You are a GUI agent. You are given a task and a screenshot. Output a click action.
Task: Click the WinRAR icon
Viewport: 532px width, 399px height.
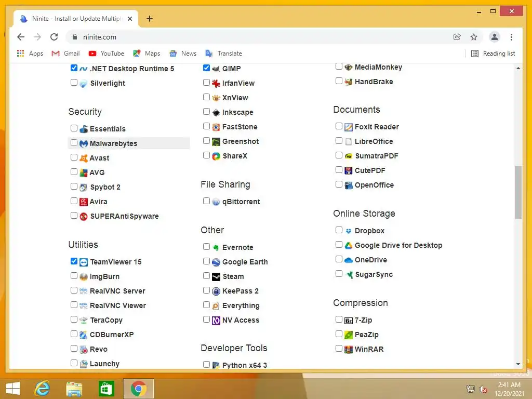(349, 350)
